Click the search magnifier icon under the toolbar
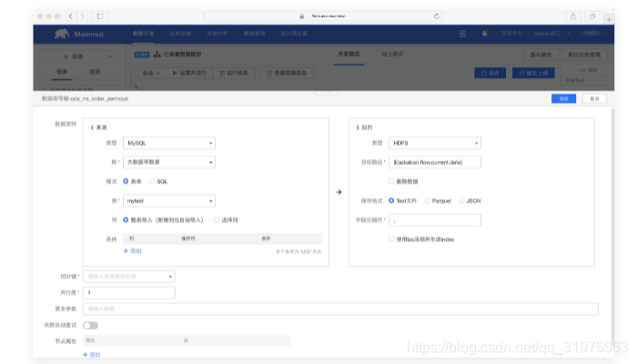The width and height of the screenshot is (637, 364). click(x=136, y=86)
